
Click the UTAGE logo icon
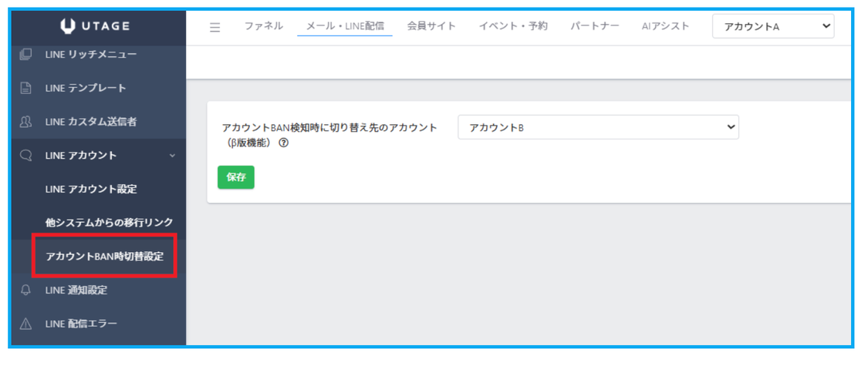click(x=68, y=27)
